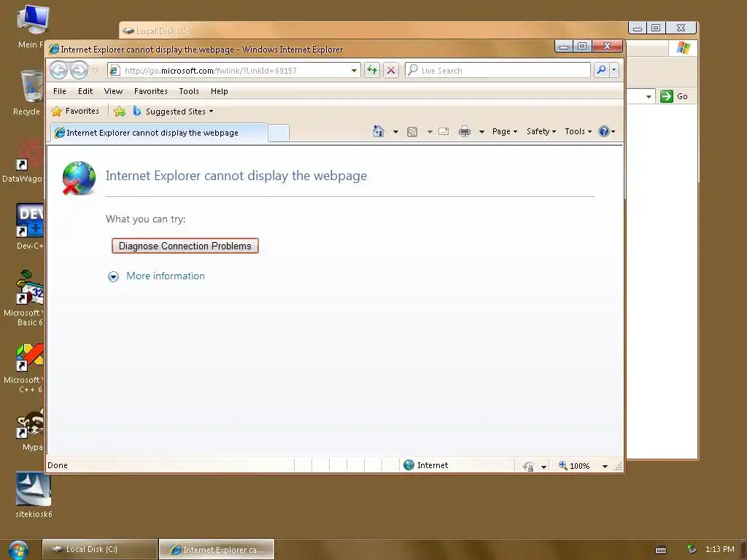Click the More information link text
Screen dimensions: 747x560
(x=166, y=276)
